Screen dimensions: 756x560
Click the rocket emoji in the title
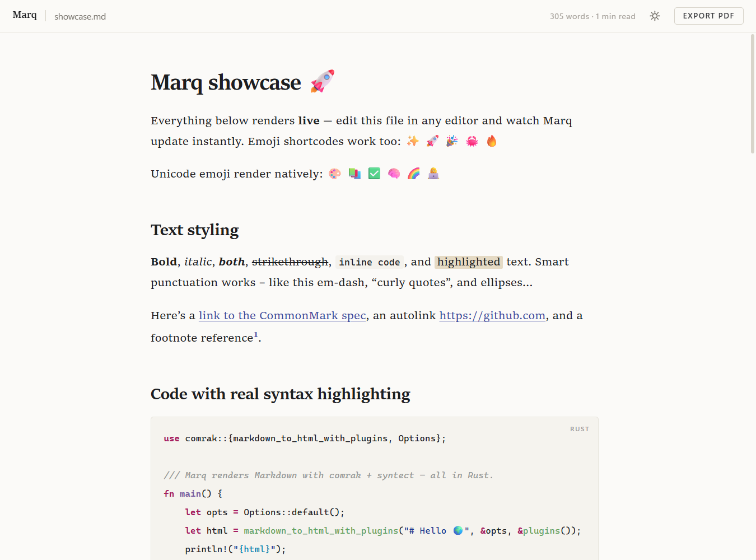323,81
